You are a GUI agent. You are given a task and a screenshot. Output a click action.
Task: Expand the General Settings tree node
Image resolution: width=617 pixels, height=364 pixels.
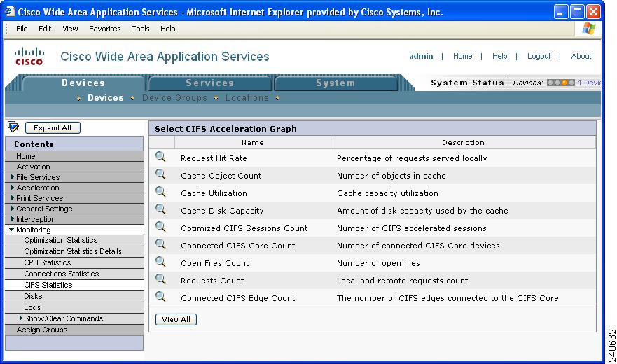pyautogui.click(x=13, y=208)
